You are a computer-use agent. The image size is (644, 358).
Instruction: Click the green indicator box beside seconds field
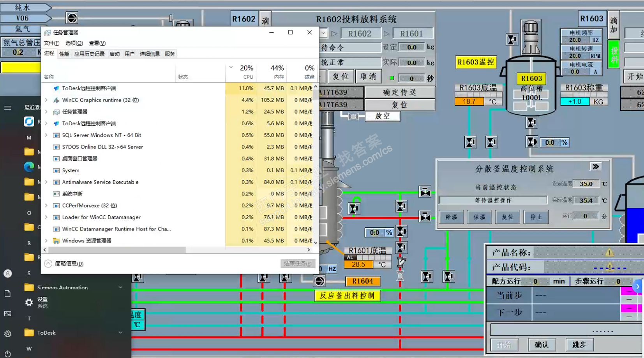(392, 78)
